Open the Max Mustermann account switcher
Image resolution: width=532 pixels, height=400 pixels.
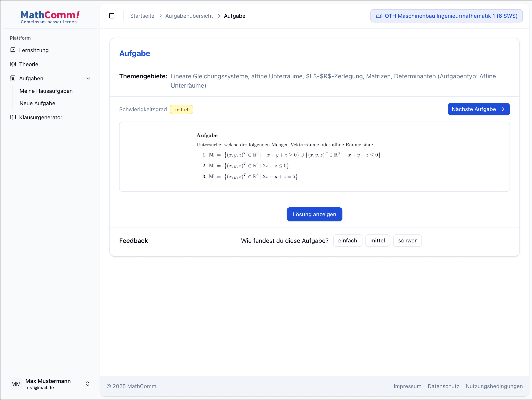coord(88,384)
